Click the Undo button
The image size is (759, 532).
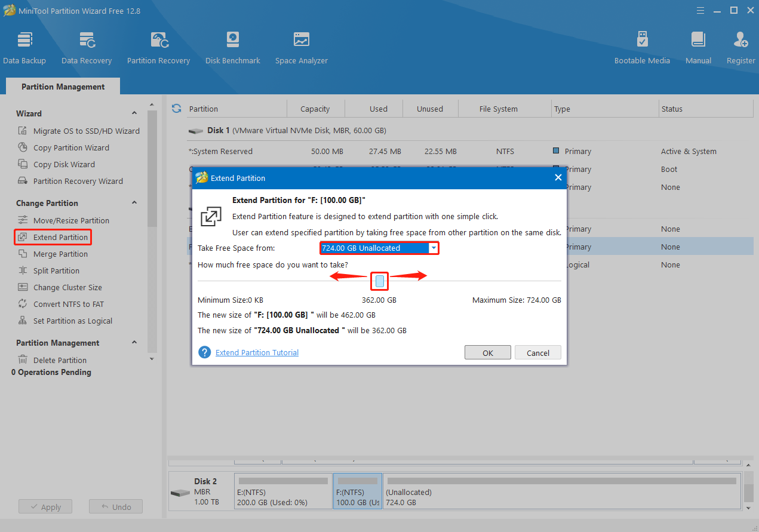click(116, 507)
